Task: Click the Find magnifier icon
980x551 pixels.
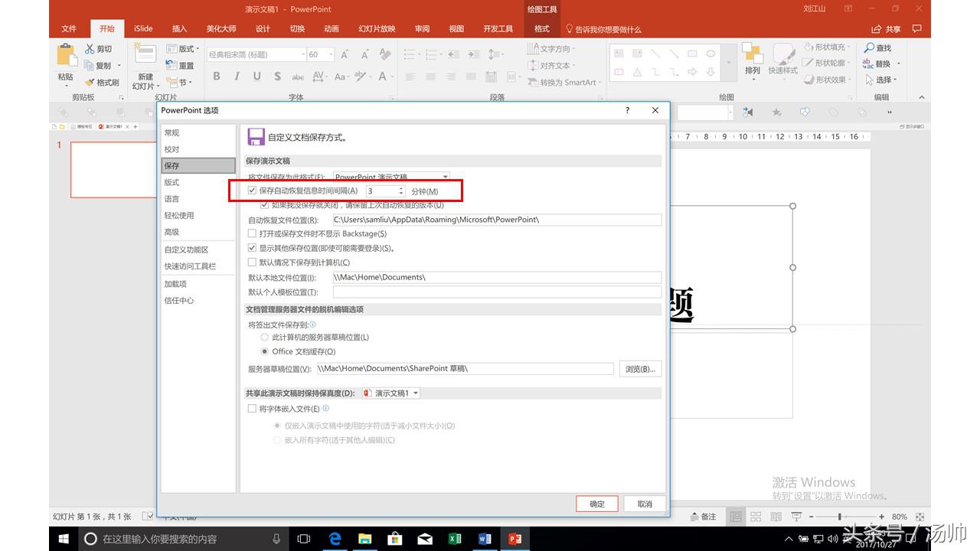Action: 869,48
